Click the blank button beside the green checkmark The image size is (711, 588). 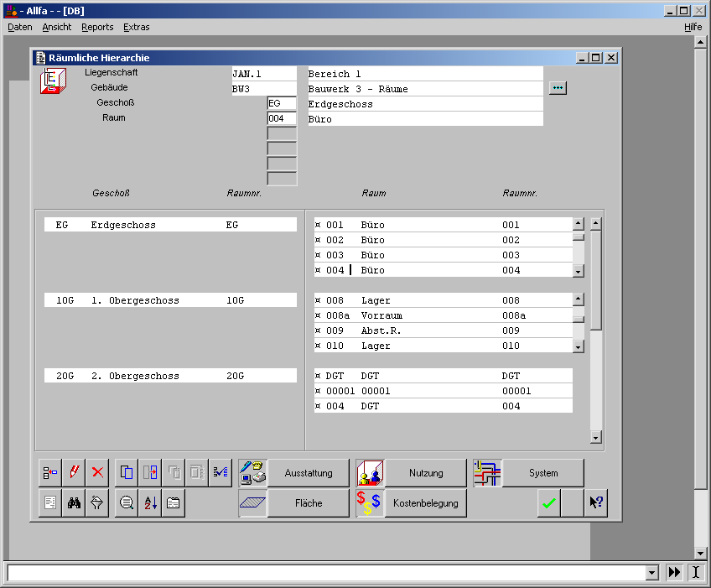[573, 502]
